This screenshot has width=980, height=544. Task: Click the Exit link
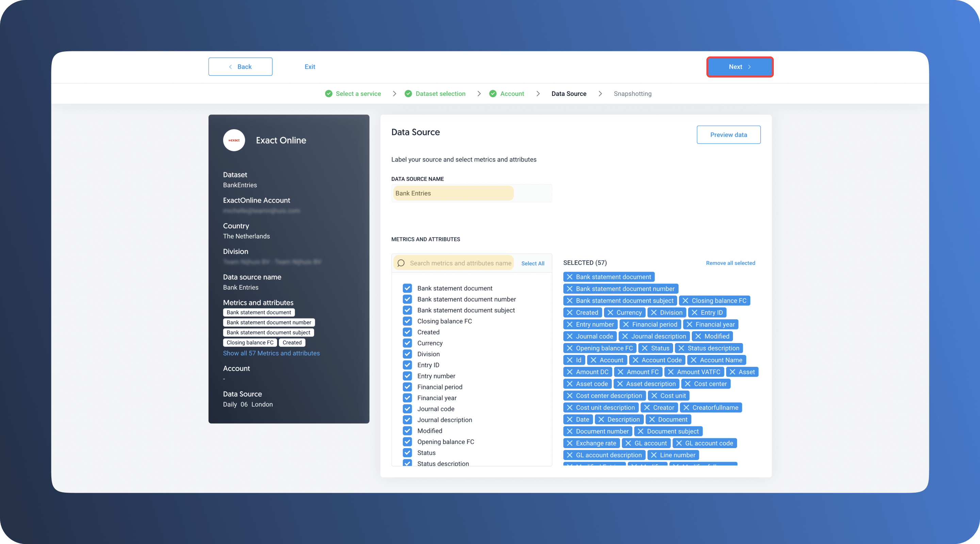point(310,67)
